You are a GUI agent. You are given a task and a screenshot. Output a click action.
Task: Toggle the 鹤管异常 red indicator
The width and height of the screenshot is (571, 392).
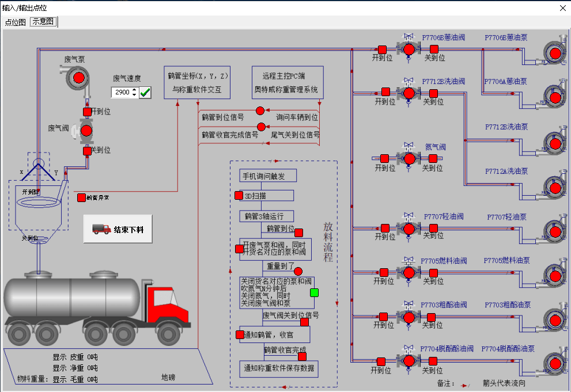[x=82, y=197]
